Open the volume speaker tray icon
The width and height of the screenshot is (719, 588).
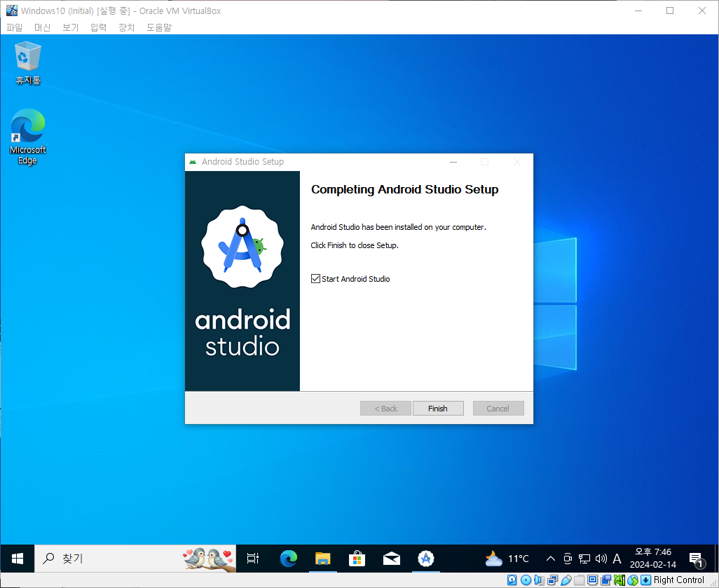point(601,559)
